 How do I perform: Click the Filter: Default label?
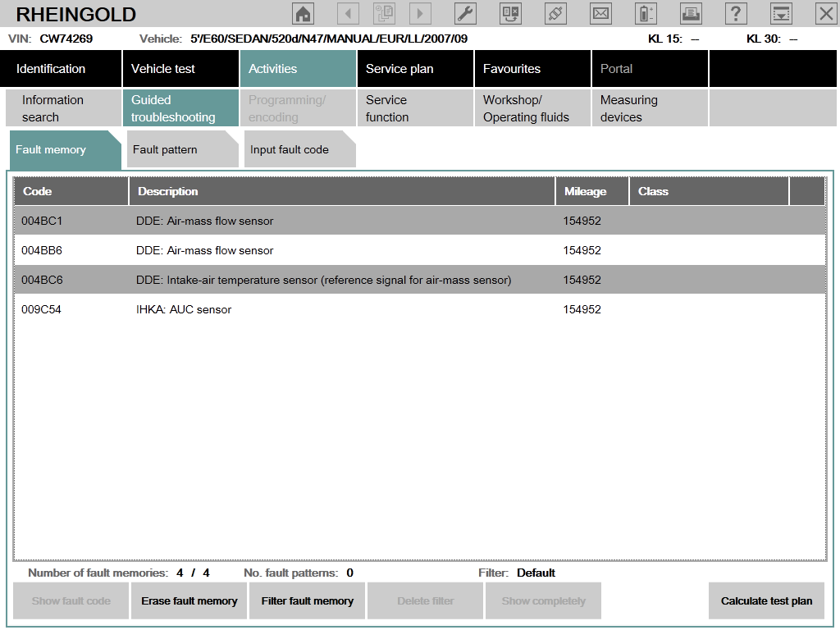coord(517,573)
